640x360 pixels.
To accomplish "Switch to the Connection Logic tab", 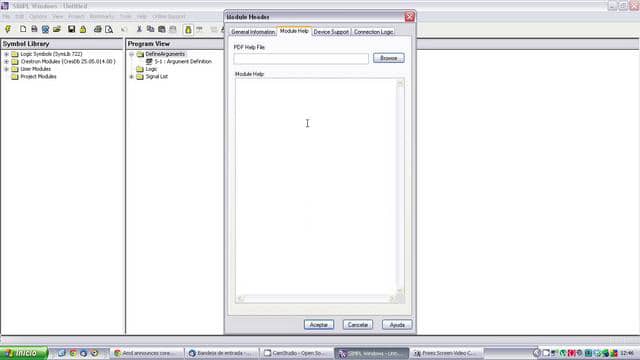I will [373, 32].
